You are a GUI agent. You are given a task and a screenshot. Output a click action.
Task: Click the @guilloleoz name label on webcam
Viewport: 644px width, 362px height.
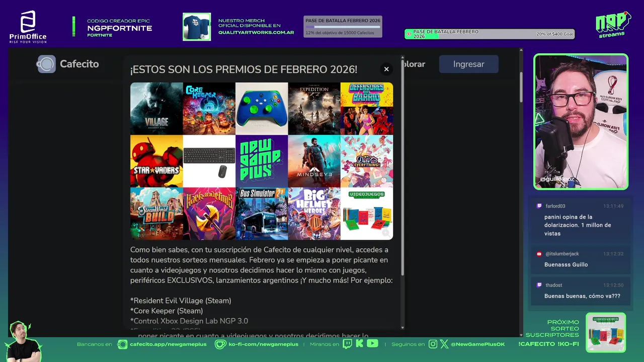[x=557, y=179]
